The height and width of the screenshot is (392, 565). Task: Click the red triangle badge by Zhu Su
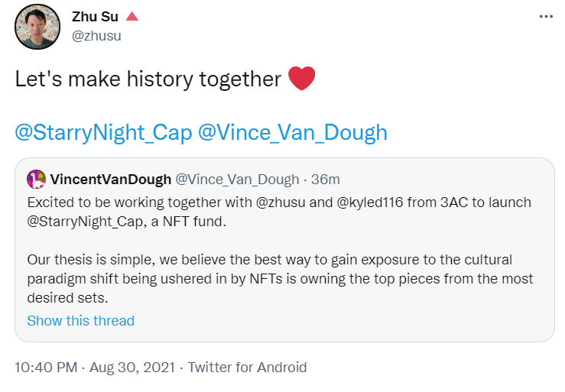pos(132,16)
